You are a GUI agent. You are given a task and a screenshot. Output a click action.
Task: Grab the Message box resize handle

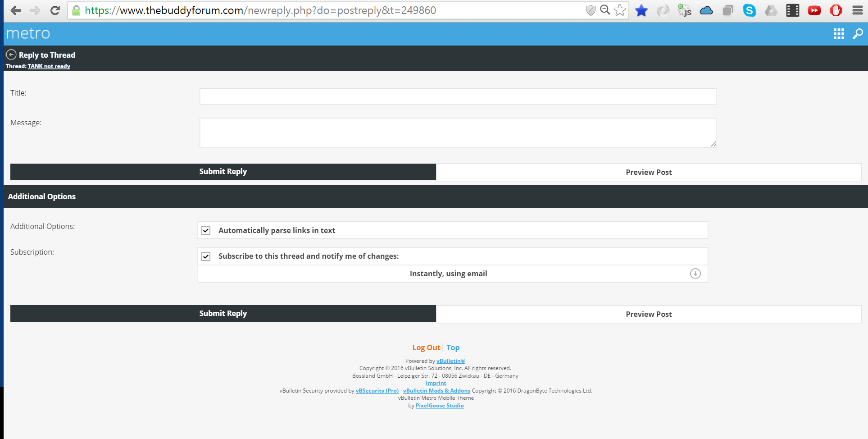(713, 144)
